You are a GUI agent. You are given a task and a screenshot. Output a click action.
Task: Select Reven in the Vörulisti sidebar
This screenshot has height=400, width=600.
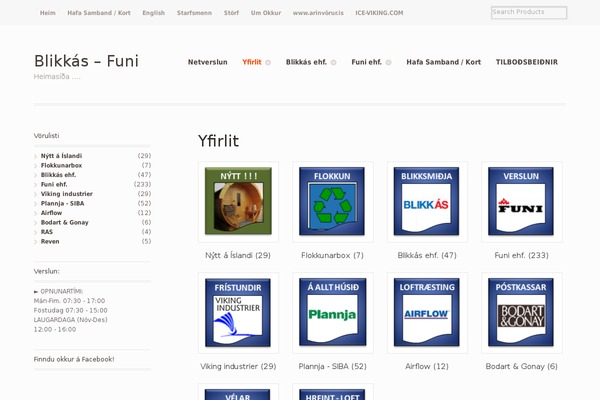(x=50, y=242)
